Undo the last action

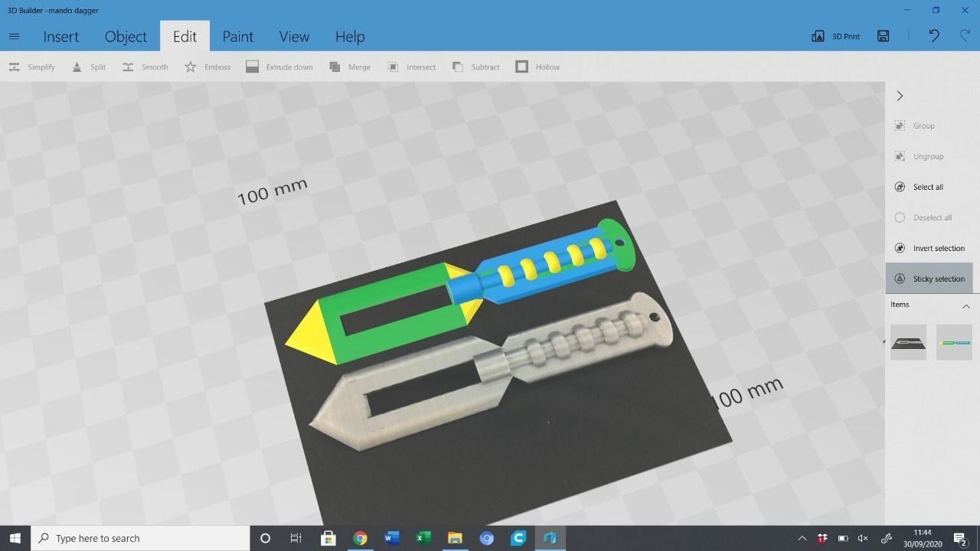coord(933,36)
